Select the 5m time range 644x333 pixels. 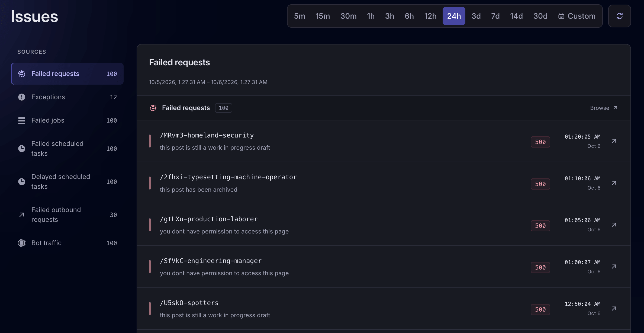pos(300,16)
